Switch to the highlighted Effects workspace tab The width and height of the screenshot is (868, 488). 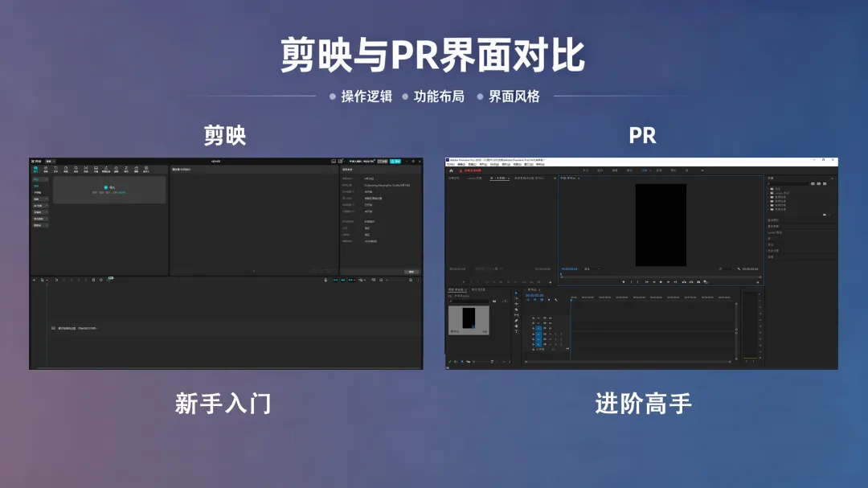pyautogui.click(x=644, y=170)
